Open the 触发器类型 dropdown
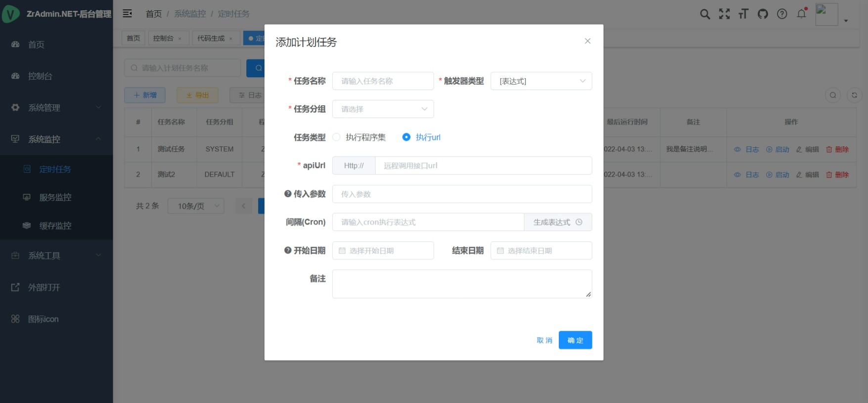The image size is (868, 403). [541, 81]
